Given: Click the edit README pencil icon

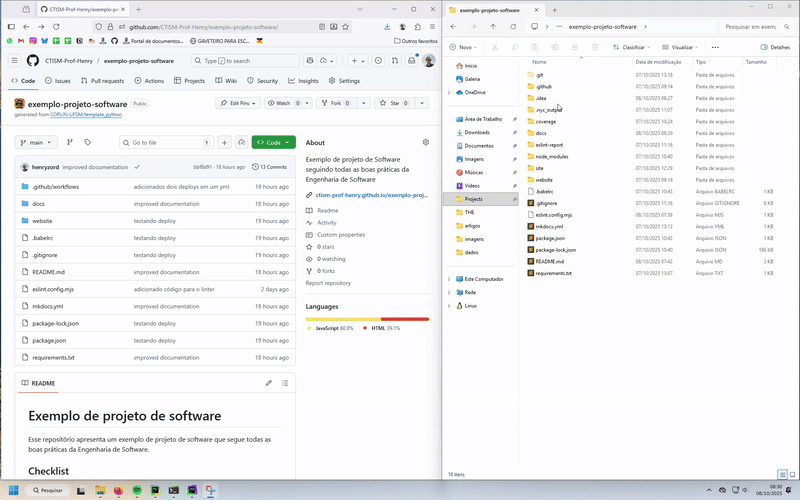Looking at the screenshot, I should [268, 383].
